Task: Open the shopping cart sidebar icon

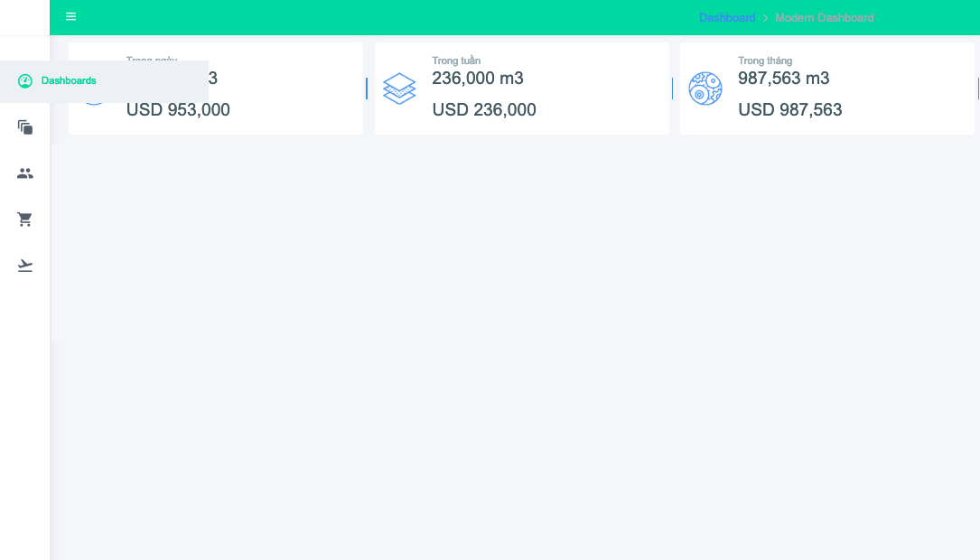Action: [x=25, y=219]
